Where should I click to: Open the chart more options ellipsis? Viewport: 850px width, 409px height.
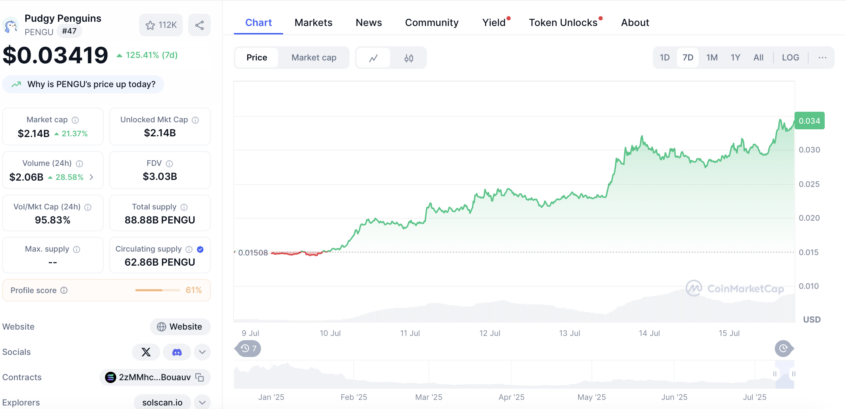822,57
